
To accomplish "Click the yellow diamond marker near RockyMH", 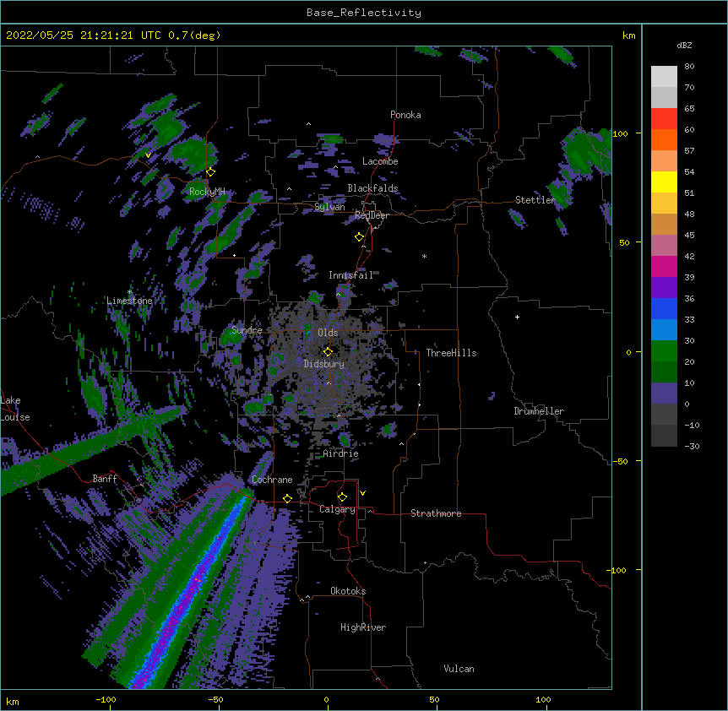I will coord(210,172).
